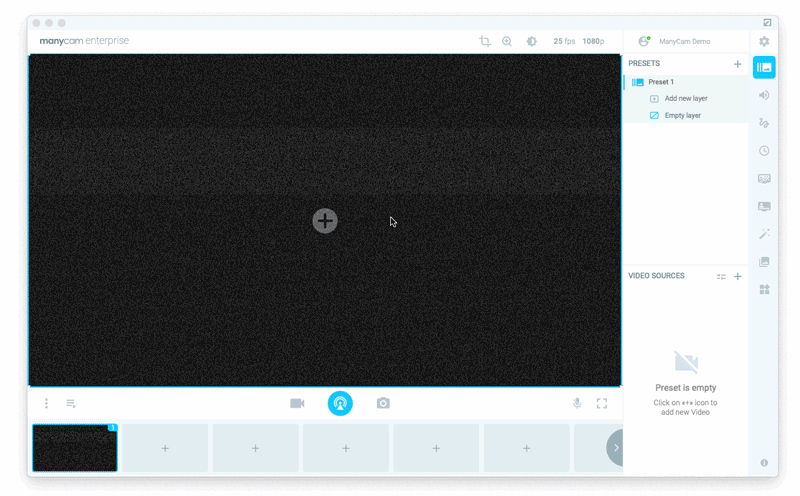Open settings gear icon
800x496 pixels.
coord(764,41)
